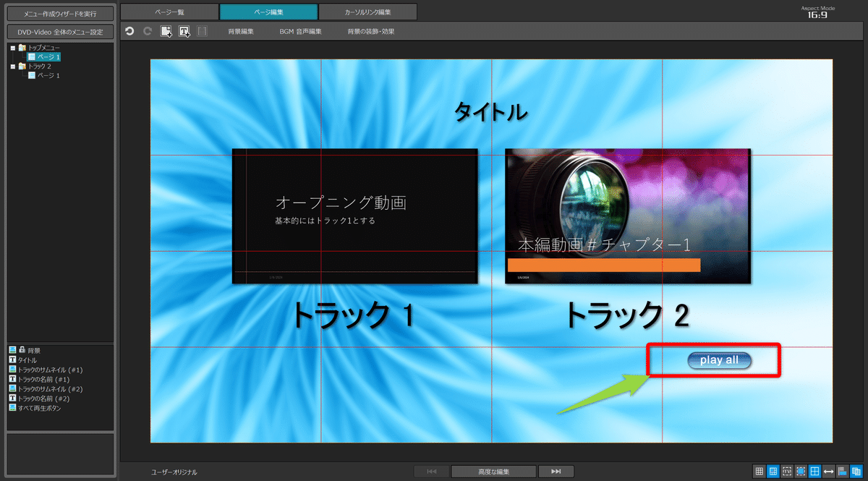The height and width of the screenshot is (481, 868).
Task: Click the overlapping squares icon
Action: pos(857,472)
